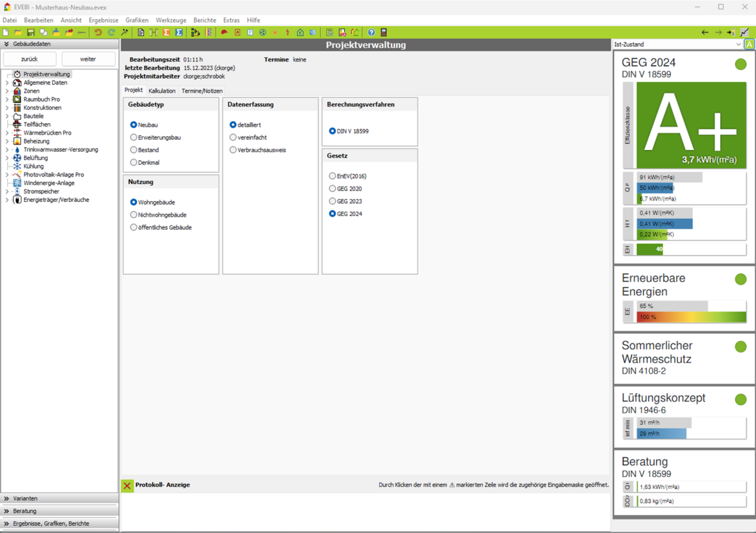Screen dimensions: 756x533
Task: Open the Berichte menu
Action: [204, 20]
